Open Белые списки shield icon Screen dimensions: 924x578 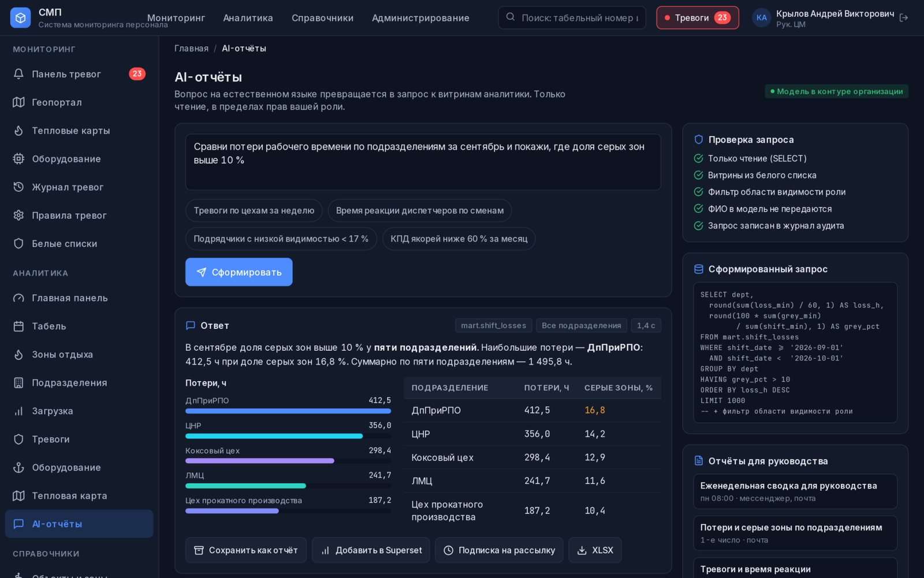click(x=18, y=244)
